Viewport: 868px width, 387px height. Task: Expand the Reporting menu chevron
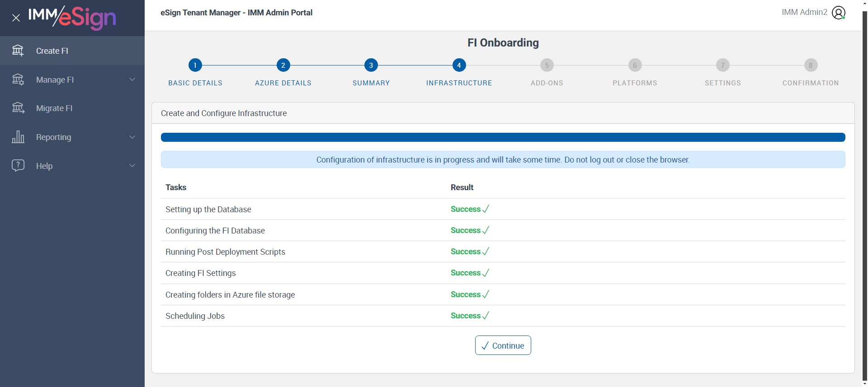(132, 137)
